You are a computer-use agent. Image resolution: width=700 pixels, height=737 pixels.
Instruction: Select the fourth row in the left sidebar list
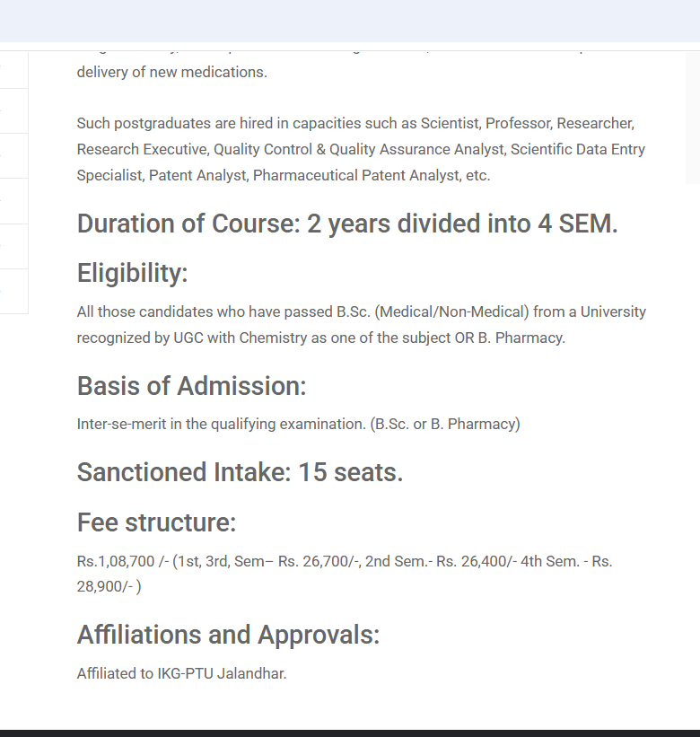[x=13, y=201]
